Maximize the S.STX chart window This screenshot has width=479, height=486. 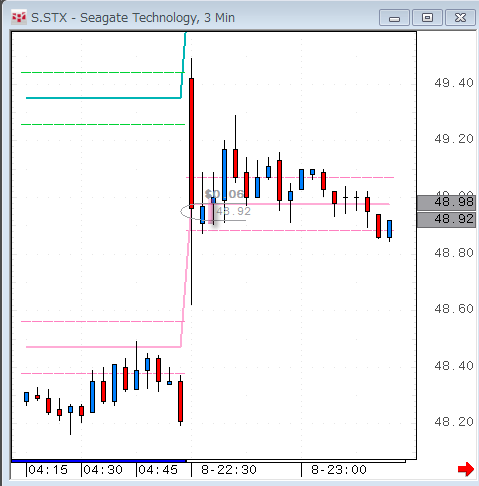pos(427,18)
